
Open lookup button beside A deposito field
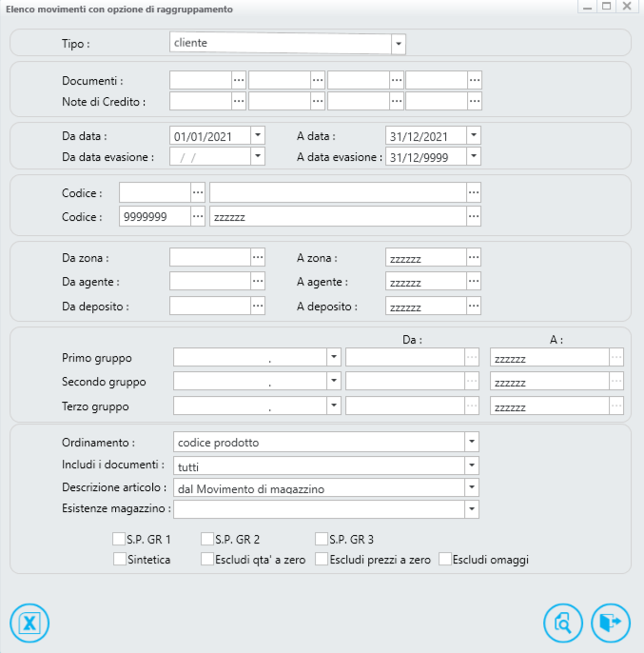coord(474,307)
